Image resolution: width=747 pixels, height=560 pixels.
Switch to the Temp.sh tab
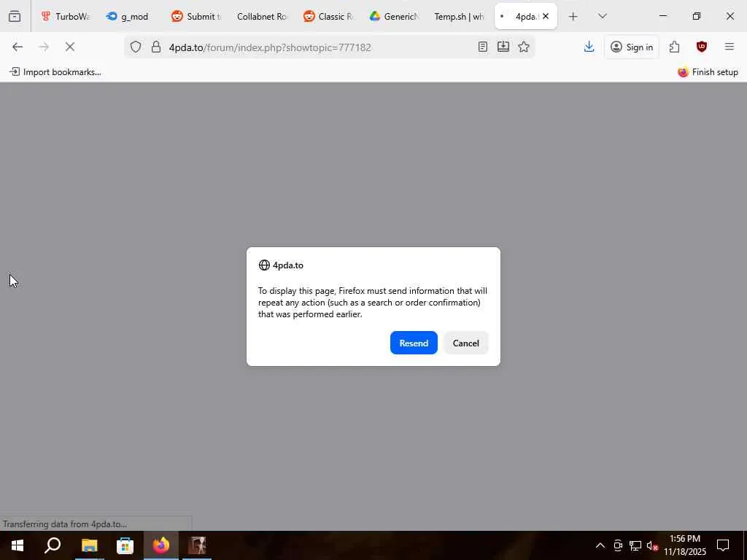pos(460,16)
